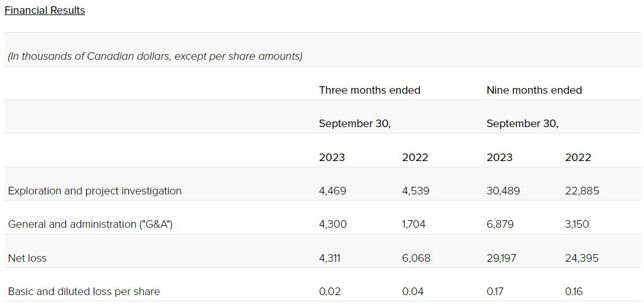
Task: Select the exploration value 30,489
Action: (x=503, y=191)
